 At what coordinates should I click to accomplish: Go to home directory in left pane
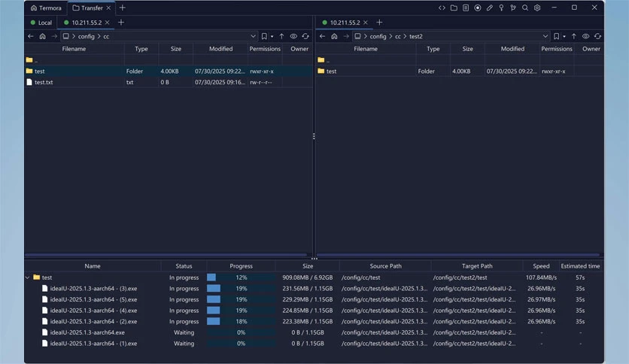(43, 36)
